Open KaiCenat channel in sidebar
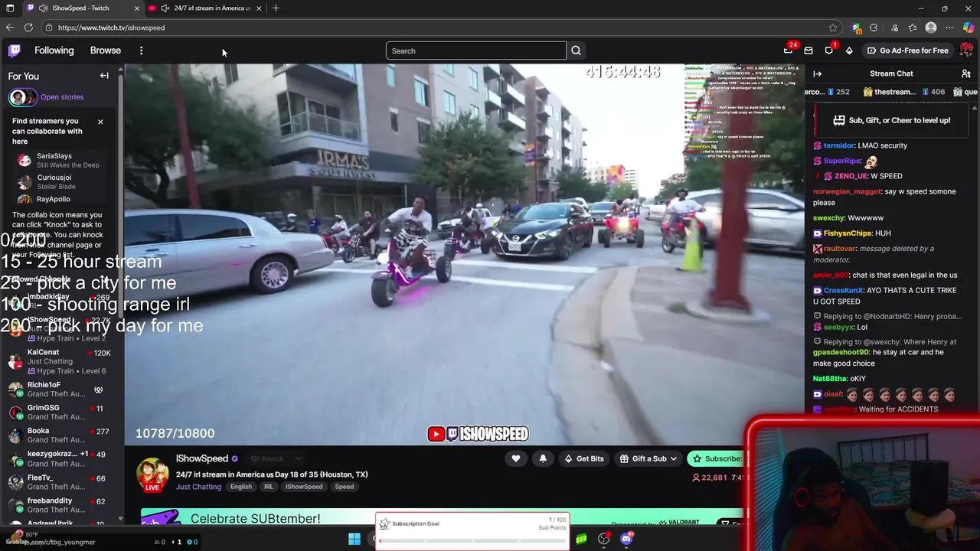 point(61,361)
